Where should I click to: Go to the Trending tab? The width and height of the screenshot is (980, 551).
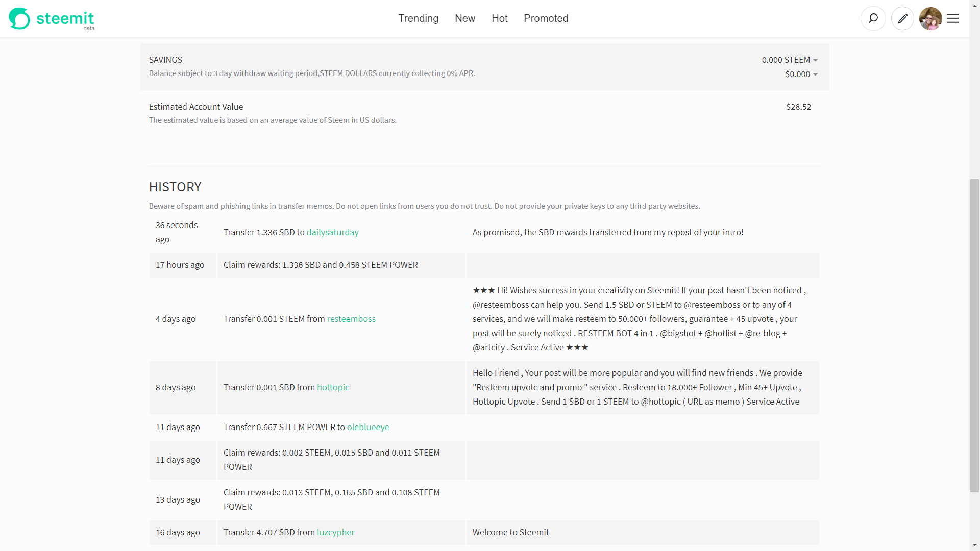(x=418, y=18)
